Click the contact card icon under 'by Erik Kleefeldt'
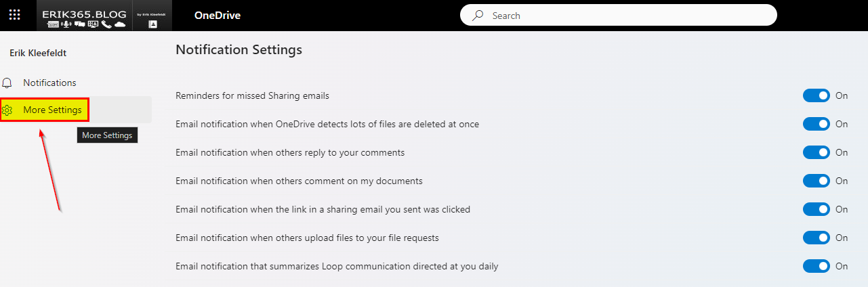The image size is (868, 287). (152, 24)
